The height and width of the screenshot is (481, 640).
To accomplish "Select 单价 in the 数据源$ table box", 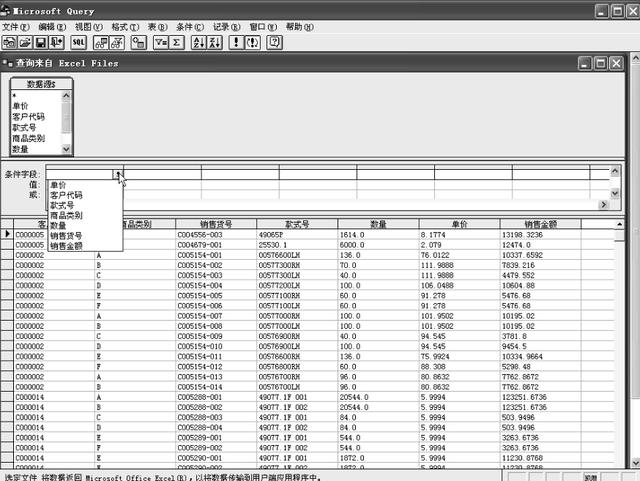I will (20, 106).
